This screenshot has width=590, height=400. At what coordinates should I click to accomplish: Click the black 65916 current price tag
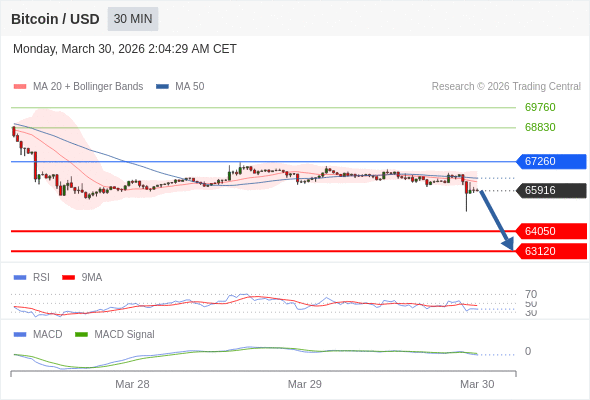(551, 190)
